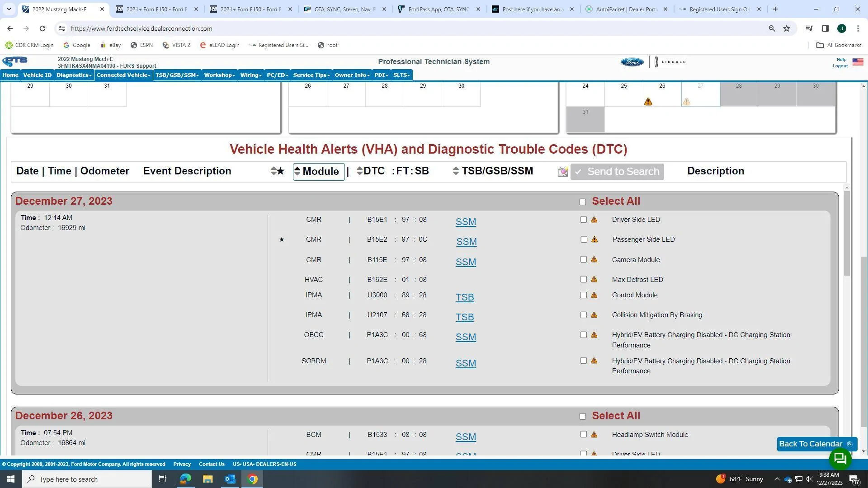
Task: Click the US flag language icon
Action: pyautogui.click(x=858, y=62)
